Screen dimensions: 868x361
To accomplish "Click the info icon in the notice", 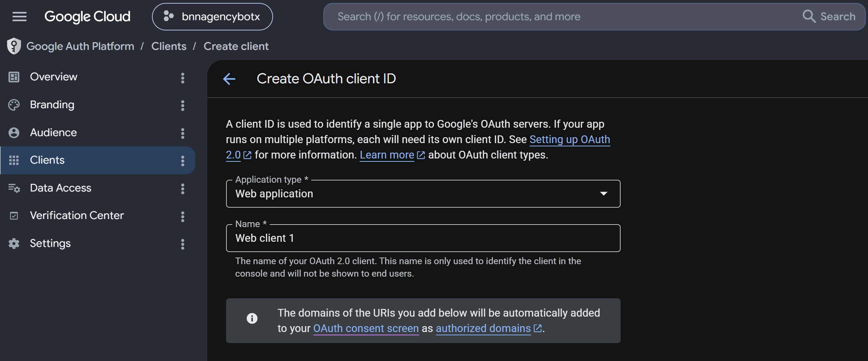I will point(252,318).
